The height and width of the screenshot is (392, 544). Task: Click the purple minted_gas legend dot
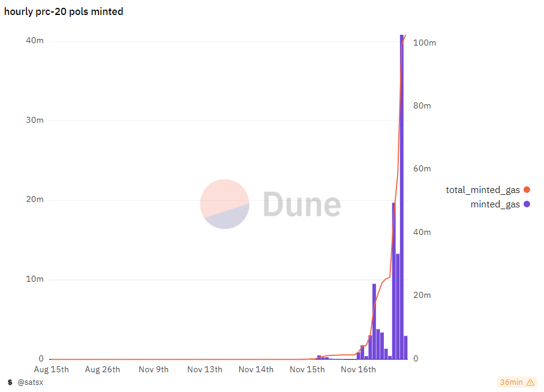(x=527, y=204)
